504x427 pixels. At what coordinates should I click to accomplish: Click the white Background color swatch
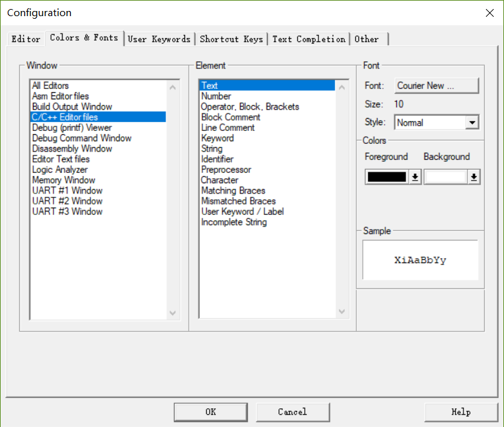click(445, 177)
